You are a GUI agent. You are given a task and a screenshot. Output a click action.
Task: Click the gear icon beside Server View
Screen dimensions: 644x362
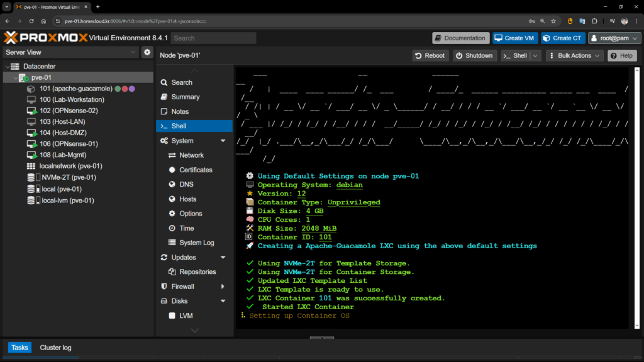(x=147, y=52)
